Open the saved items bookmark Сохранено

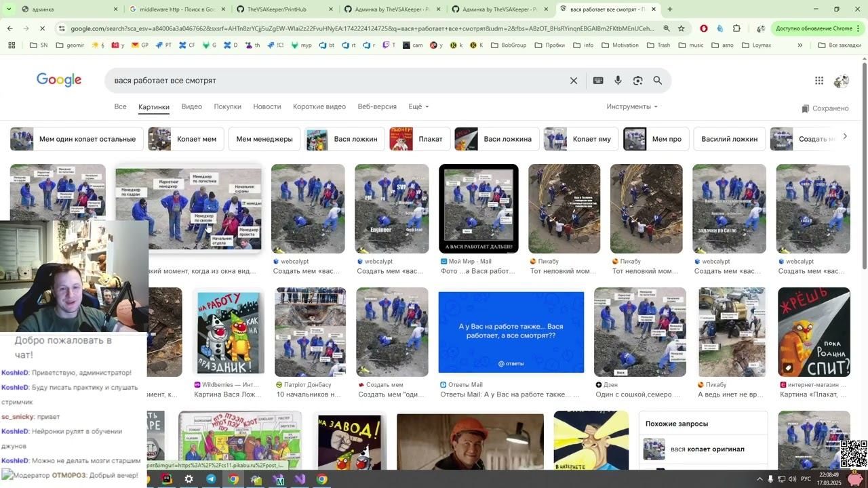pyautogui.click(x=825, y=108)
